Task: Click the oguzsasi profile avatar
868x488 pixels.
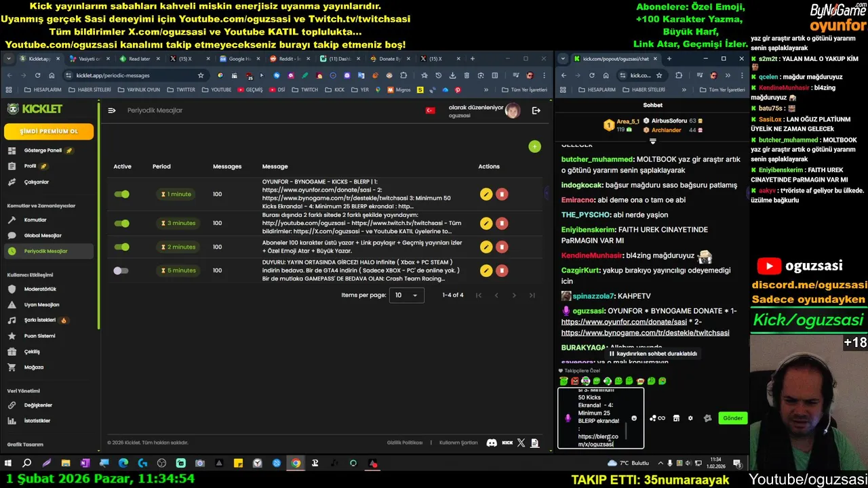Action: point(513,110)
